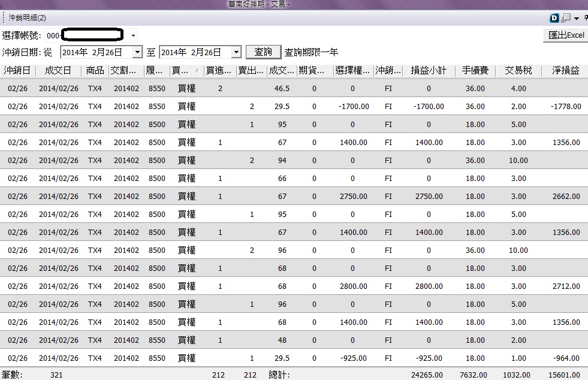Sort by the 手續費 column header
588x380 pixels.
click(x=475, y=71)
